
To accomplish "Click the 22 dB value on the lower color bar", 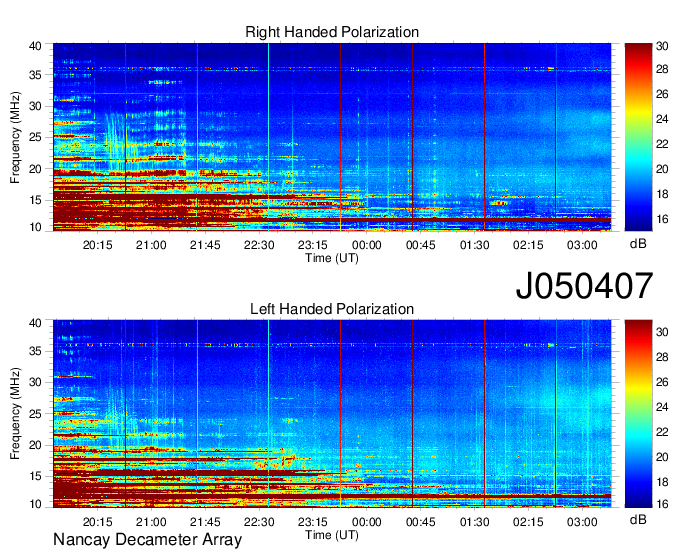I will click(662, 432).
